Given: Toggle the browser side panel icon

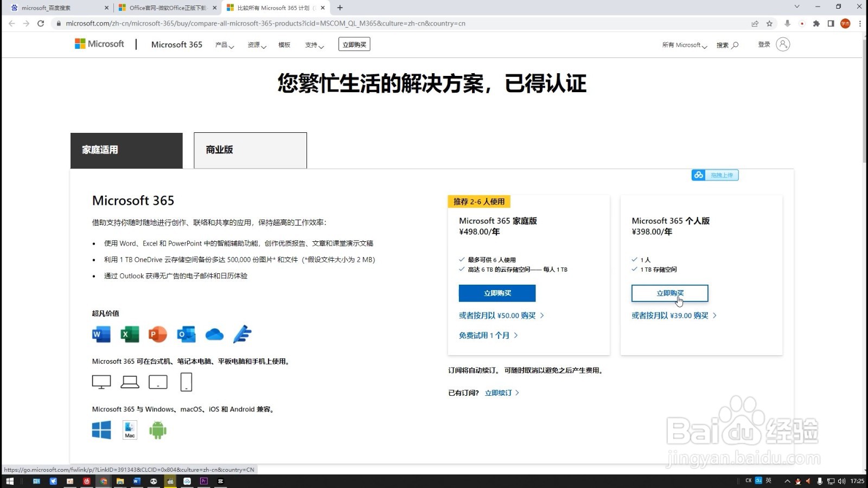Looking at the screenshot, I should coord(831,23).
